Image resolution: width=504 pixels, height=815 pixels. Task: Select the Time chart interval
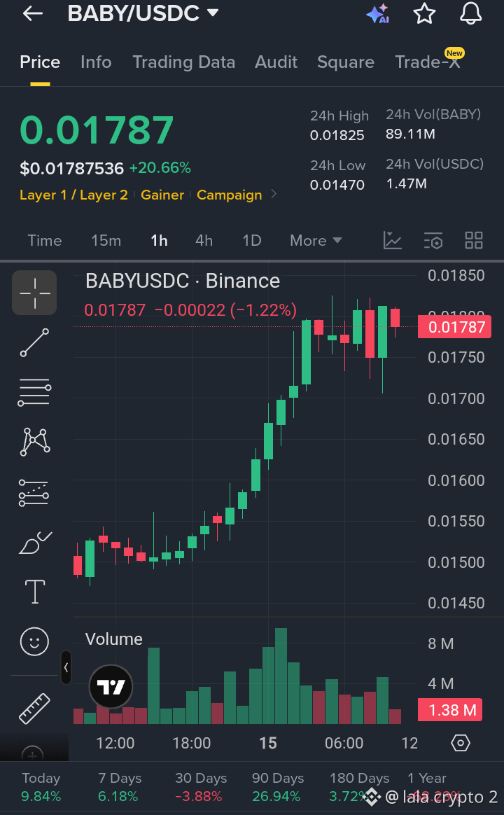click(45, 241)
